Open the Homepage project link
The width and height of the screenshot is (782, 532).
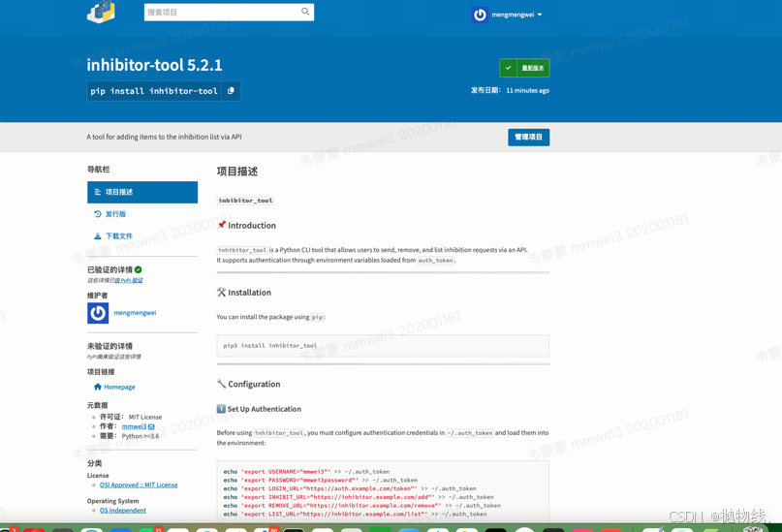(119, 387)
